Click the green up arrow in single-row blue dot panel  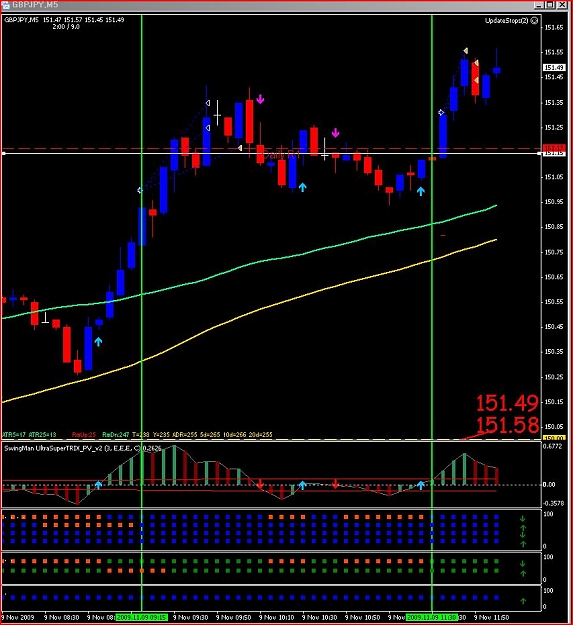click(523, 601)
